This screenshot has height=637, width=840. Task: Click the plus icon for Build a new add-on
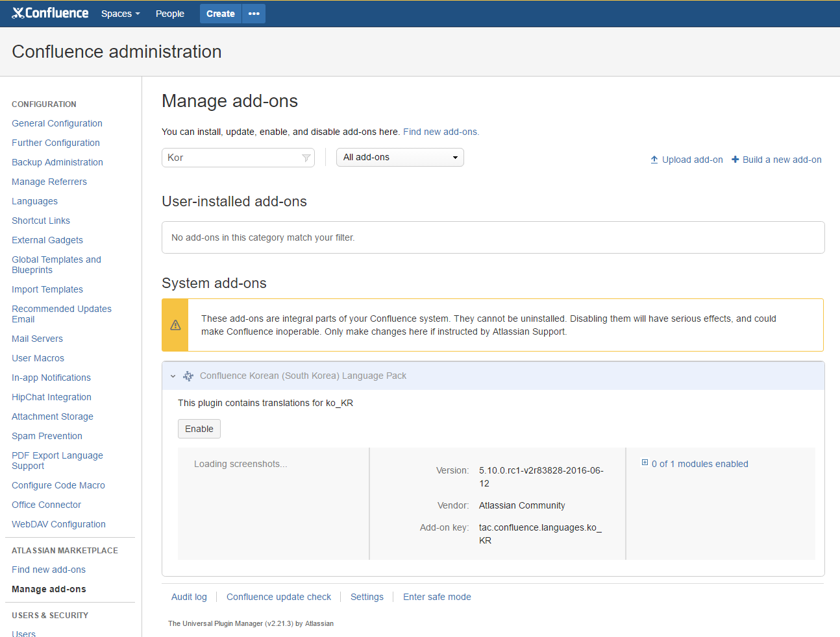[x=735, y=160]
